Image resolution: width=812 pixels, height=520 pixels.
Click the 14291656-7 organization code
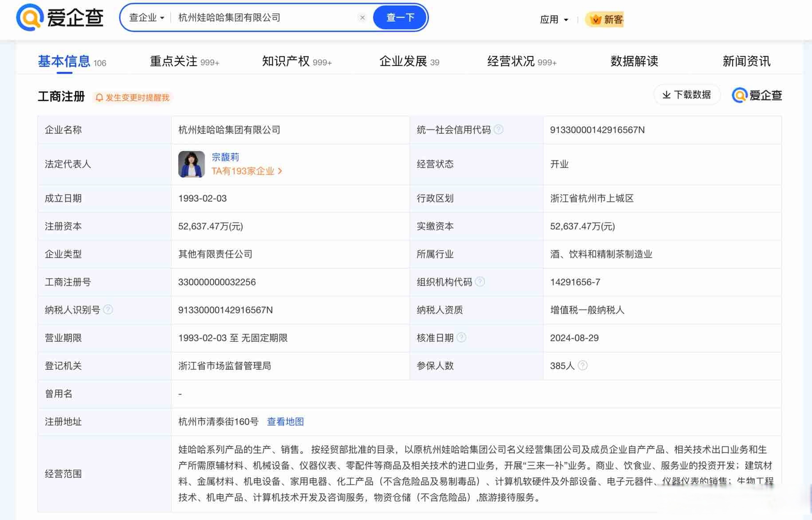click(x=575, y=282)
